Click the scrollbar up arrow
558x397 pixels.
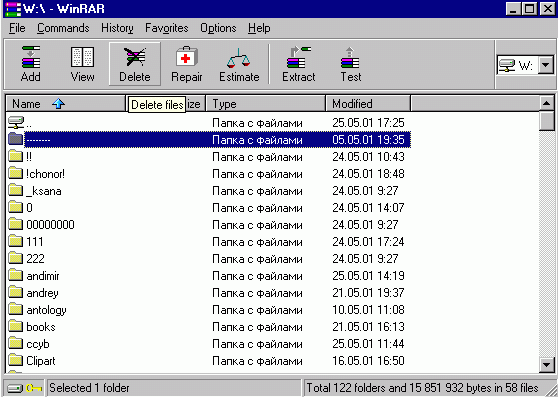click(x=546, y=104)
